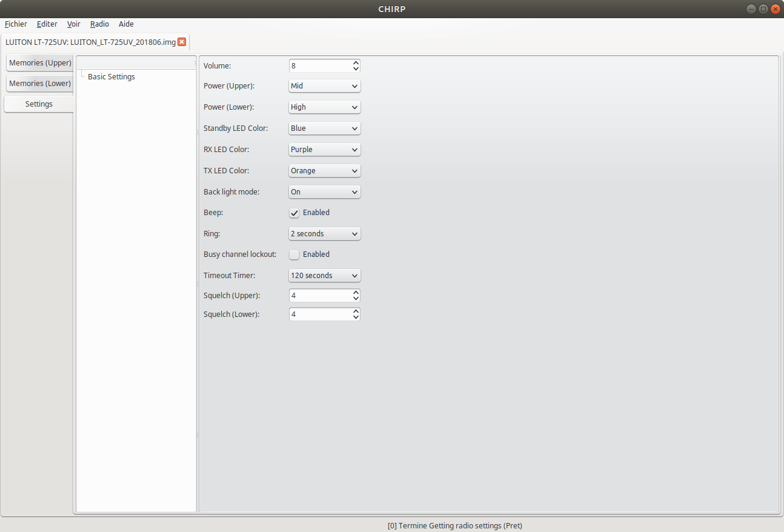Click Squelch (Upper) input field
The image size is (784, 532).
coord(321,296)
